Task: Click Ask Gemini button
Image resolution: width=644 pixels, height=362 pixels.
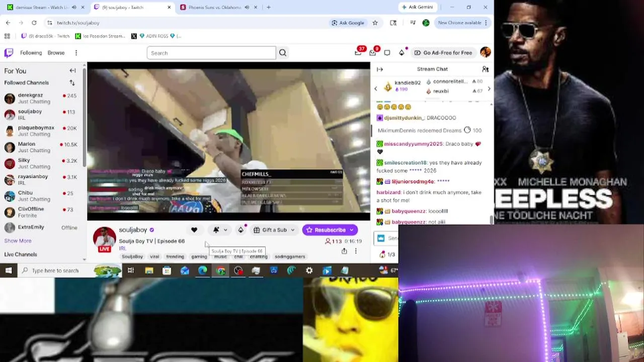Action: point(417,7)
